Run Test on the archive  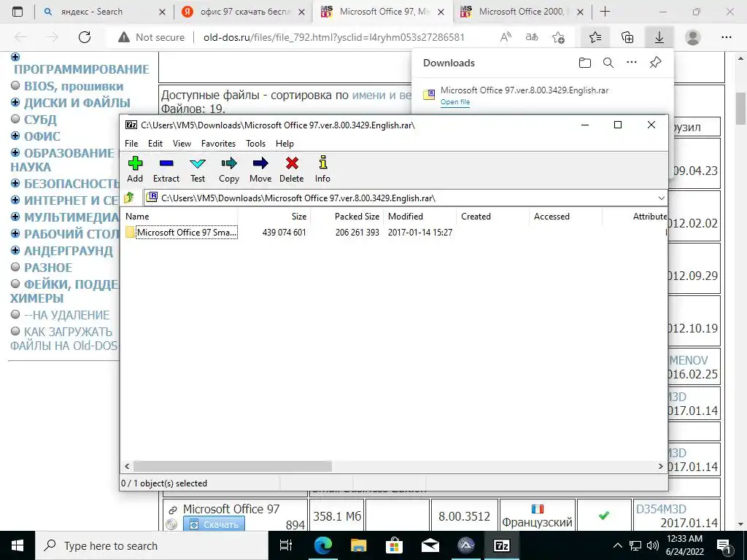click(198, 169)
